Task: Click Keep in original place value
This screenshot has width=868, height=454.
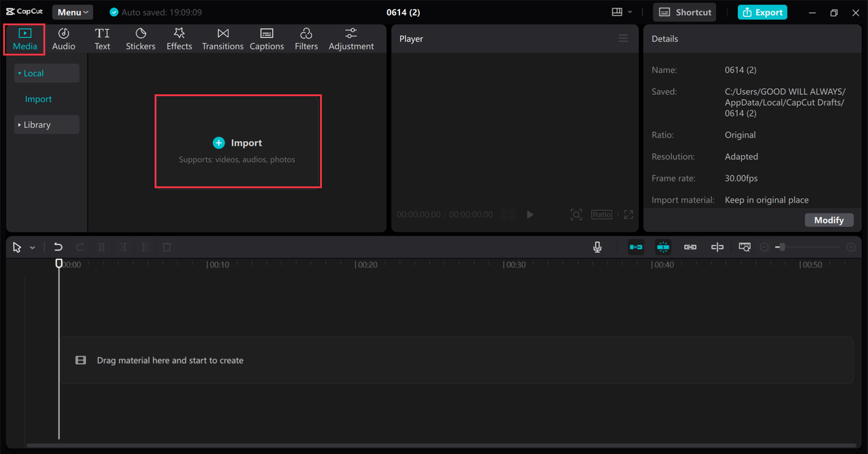Action: [766, 200]
